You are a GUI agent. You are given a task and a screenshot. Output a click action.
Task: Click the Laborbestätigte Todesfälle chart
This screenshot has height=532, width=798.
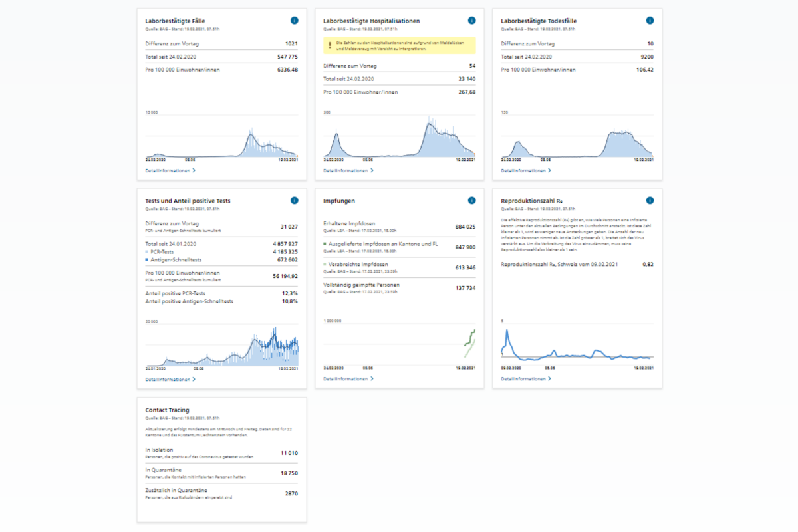578,136
